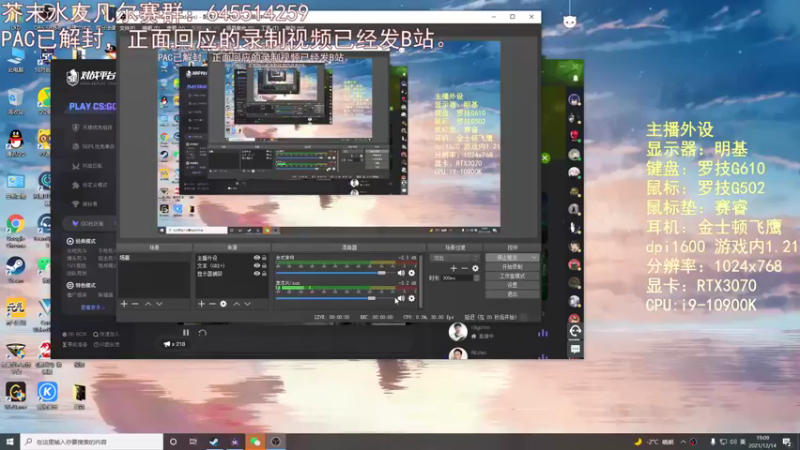Open source properties gear in sources panel
Viewport: 800px width, 450px height.
223,304
